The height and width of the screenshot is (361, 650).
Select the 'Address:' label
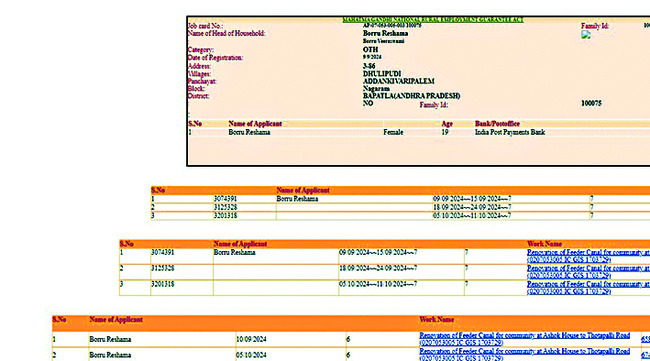tap(199, 66)
